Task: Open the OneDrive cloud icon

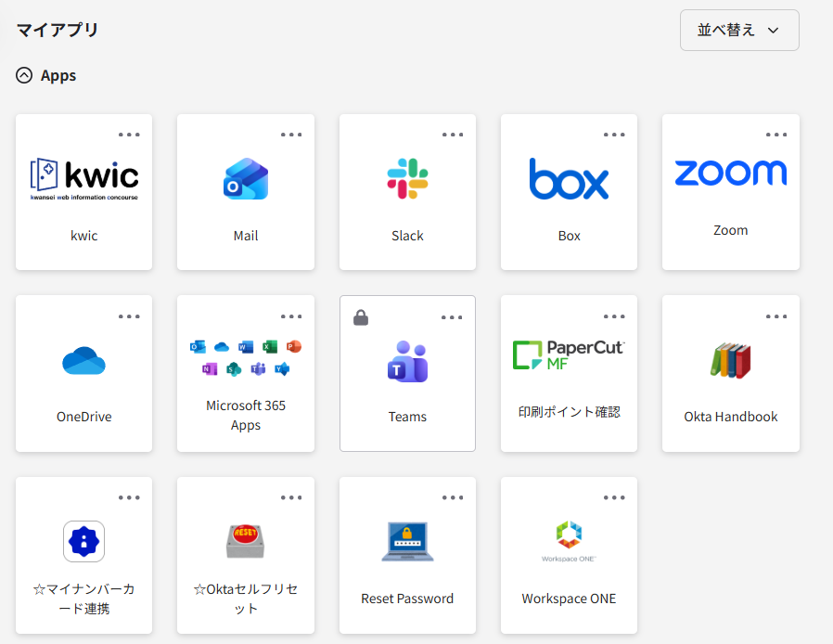Action: tap(83, 361)
